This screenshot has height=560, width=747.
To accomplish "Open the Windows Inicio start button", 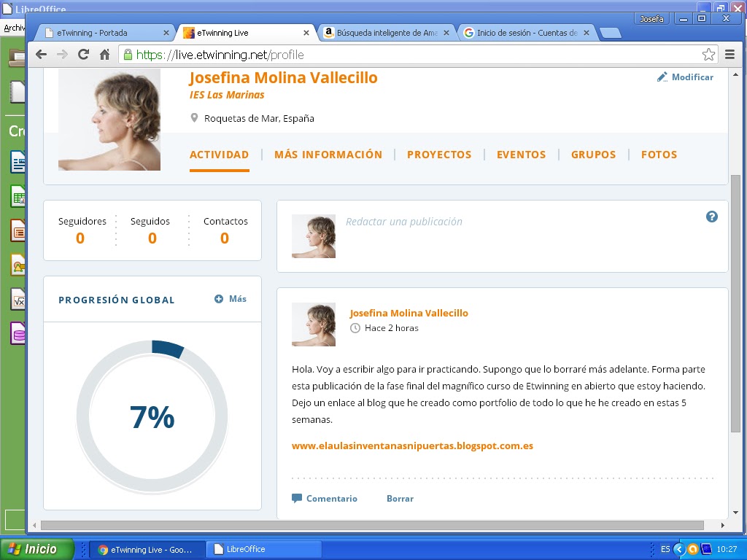I will [36, 549].
